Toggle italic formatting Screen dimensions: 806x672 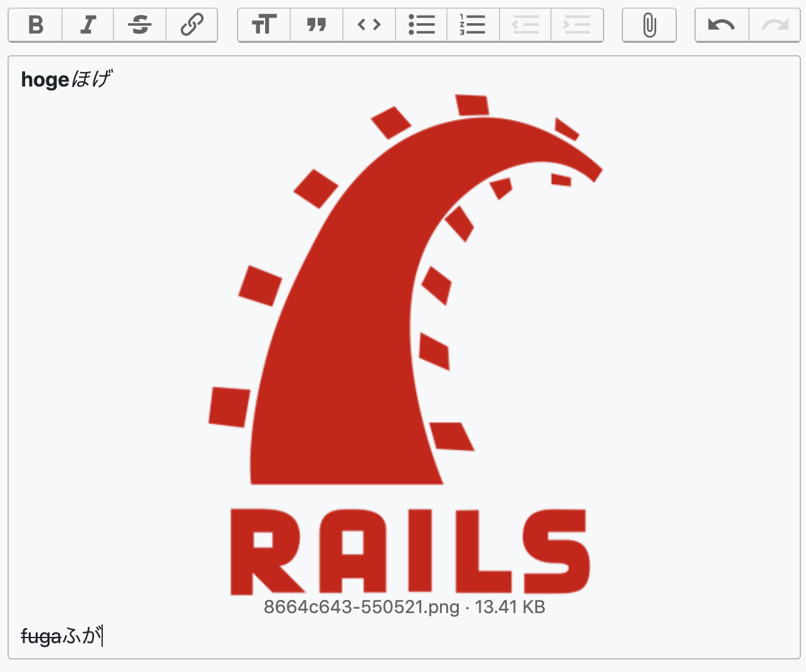(88, 25)
